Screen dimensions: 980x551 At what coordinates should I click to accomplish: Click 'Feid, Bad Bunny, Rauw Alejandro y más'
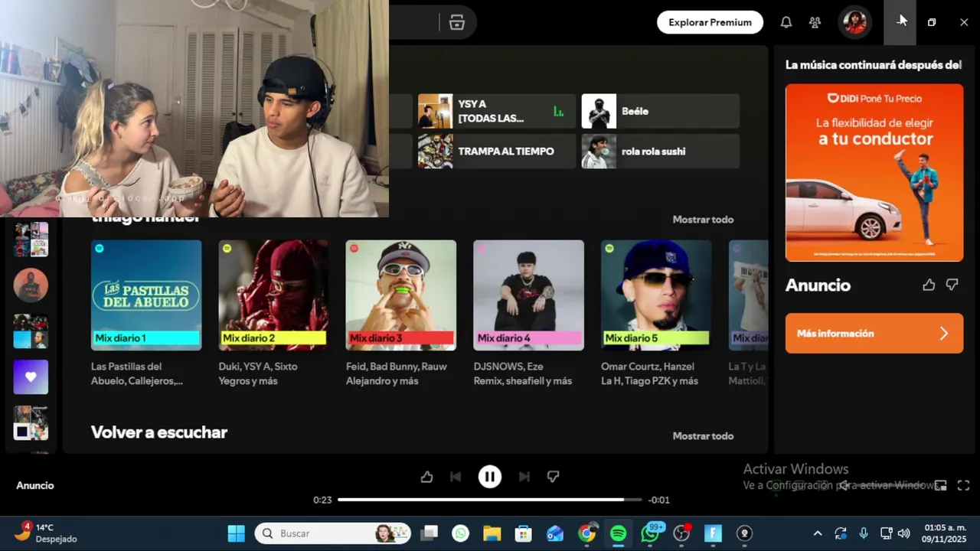click(397, 373)
